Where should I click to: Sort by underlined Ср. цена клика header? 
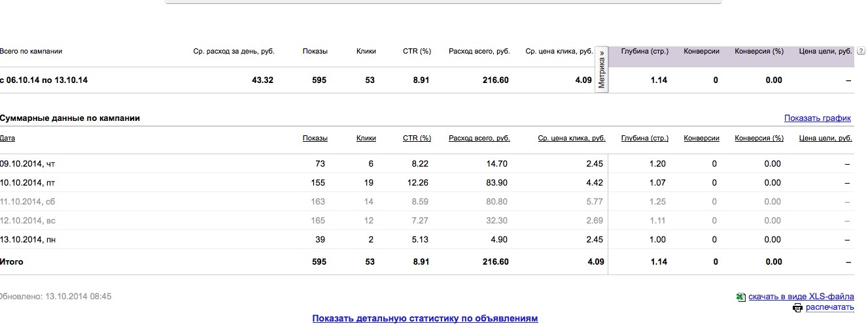point(572,139)
